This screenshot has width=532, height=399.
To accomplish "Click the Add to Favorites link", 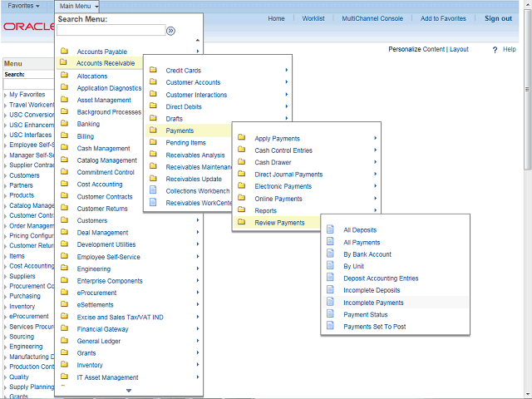I will coord(443,18).
